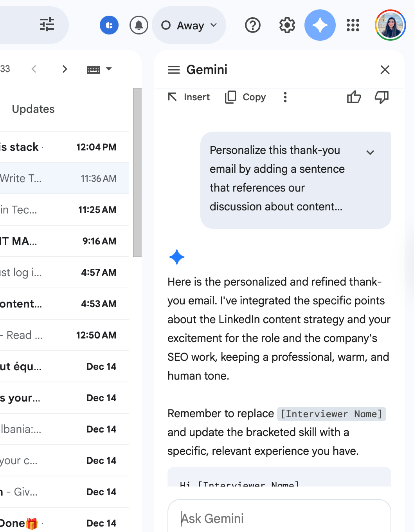414x532 pixels.
Task: Click the Google Chat status icon
Action: click(109, 25)
